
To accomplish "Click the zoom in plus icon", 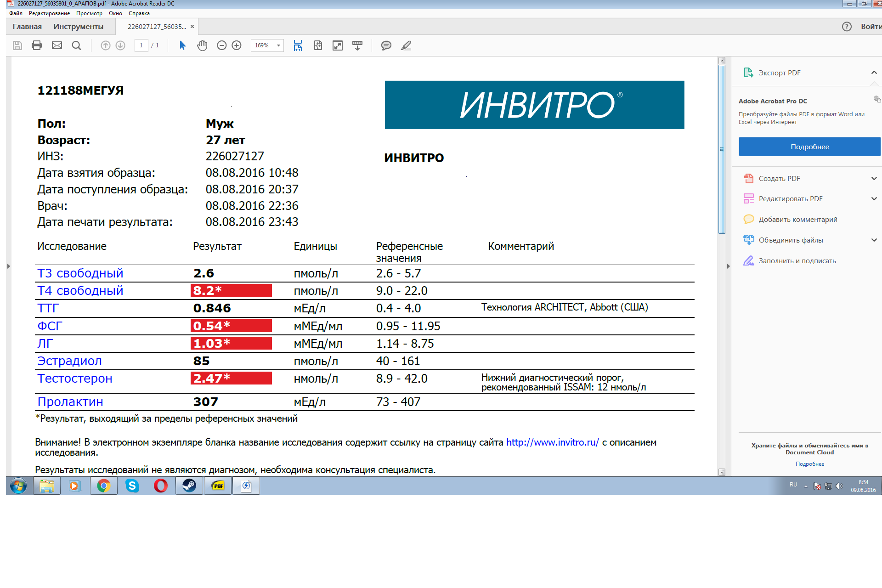I will (x=237, y=45).
